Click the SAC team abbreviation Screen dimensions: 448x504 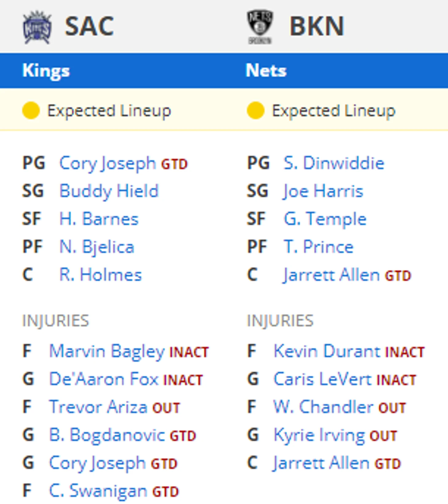pyautogui.click(x=89, y=26)
